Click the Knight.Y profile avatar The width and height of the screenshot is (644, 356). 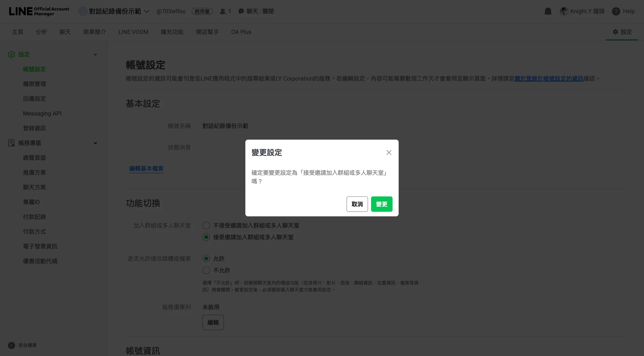point(564,11)
